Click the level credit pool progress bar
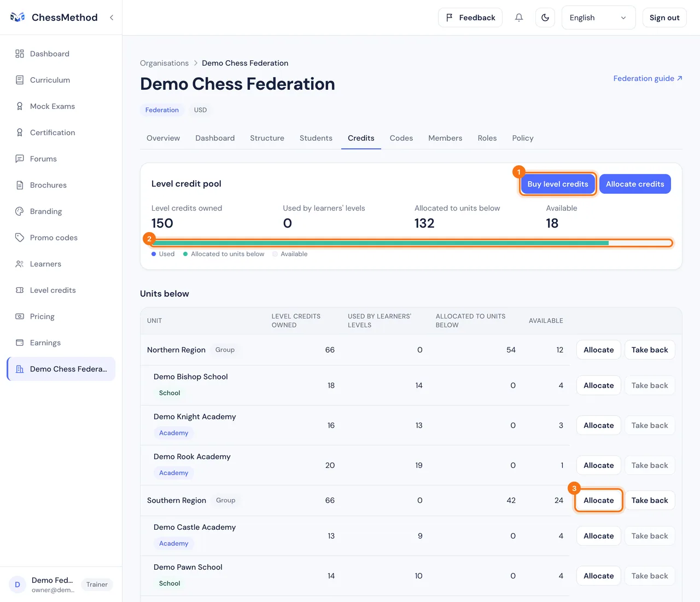The image size is (700, 602). point(411,243)
